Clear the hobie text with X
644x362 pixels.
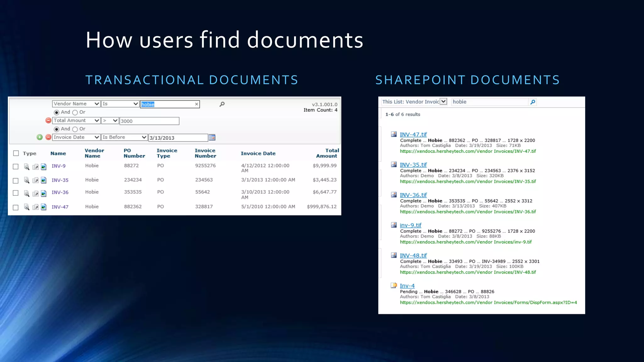(x=197, y=104)
